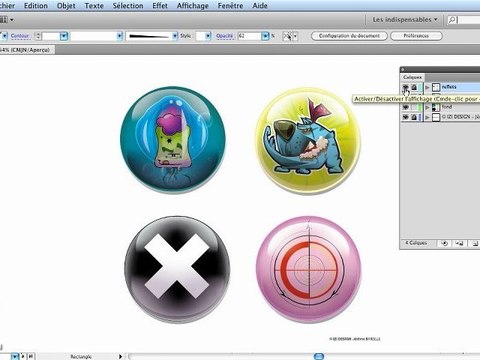Open the opacity slider arrow
Image resolution: width=480 pixels, height=360 pixels.
[x=265, y=36]
